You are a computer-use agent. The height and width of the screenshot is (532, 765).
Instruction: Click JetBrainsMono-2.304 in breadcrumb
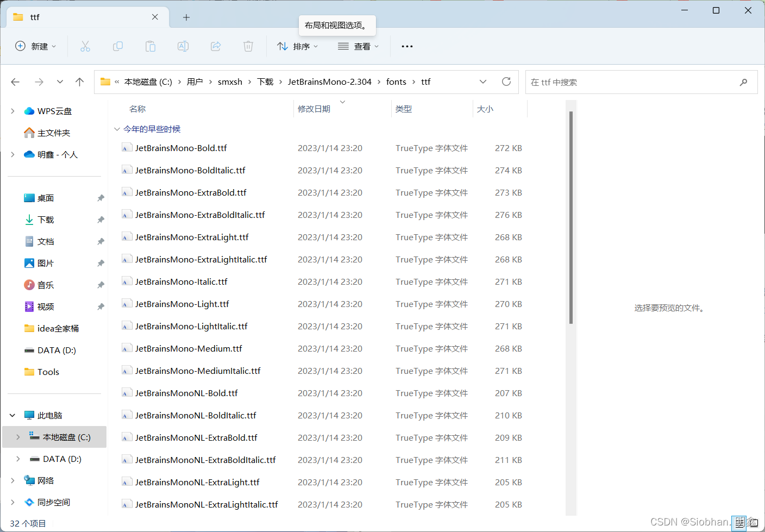330,82
